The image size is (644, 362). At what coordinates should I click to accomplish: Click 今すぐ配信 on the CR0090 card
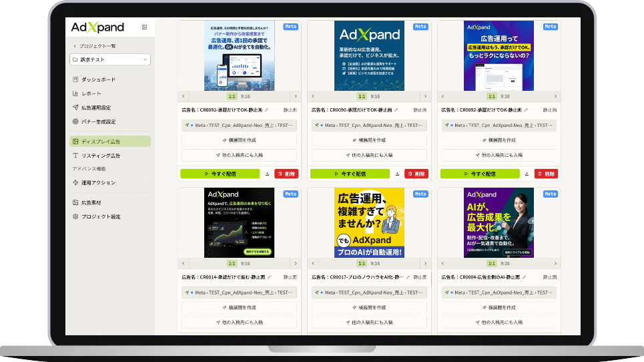[x=350, y=174]
